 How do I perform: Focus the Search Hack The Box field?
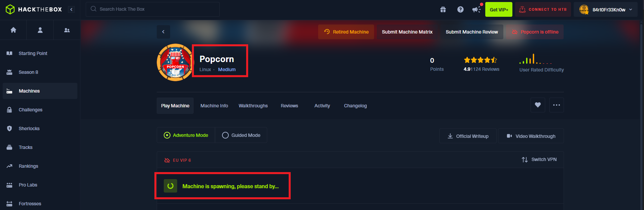pyautogui.click(x=153, y=9)
